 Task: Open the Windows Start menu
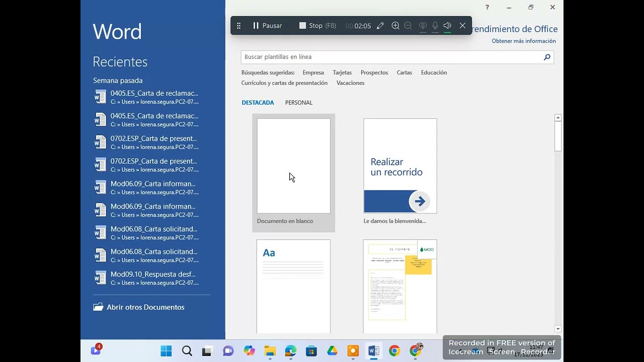click(166, 351)
